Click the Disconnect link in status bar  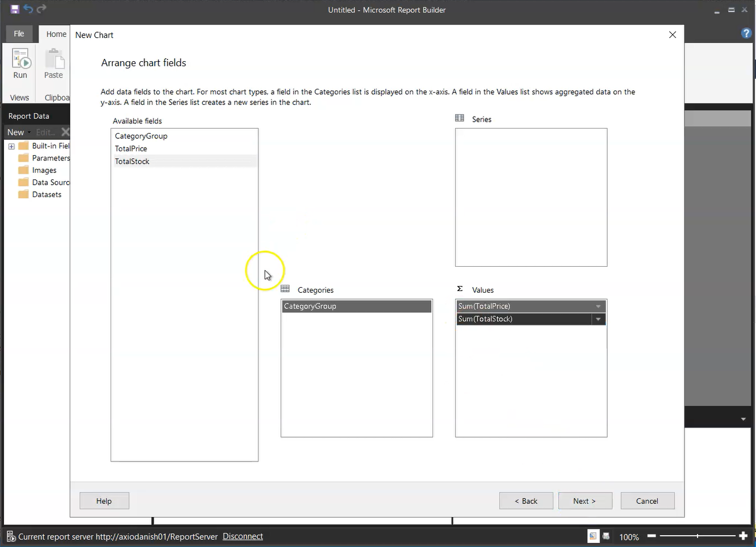coord(243,536)
